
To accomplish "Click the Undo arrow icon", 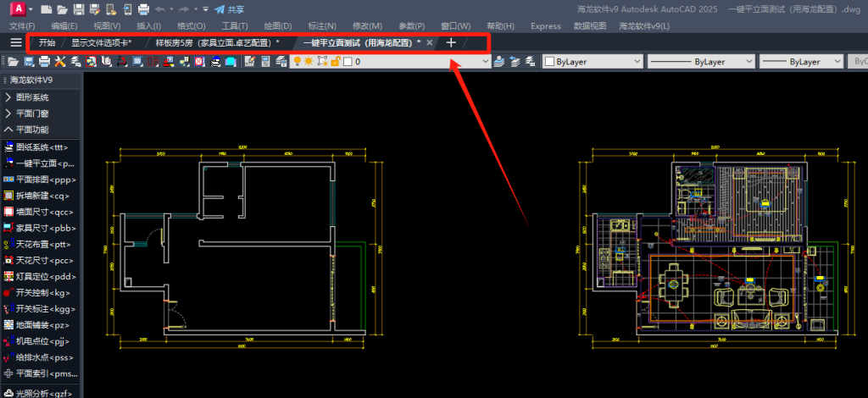I will pyautogui.click(x=160, y=9).
